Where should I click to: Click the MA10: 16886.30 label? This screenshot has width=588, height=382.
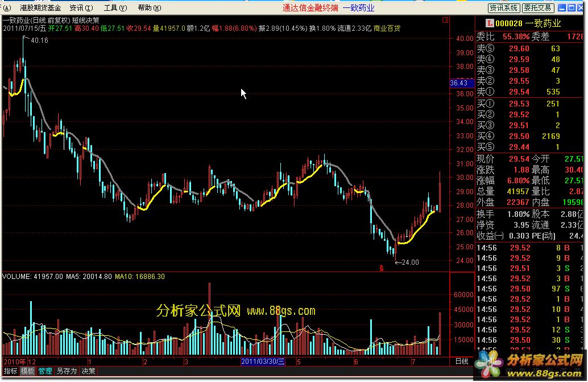140,277
